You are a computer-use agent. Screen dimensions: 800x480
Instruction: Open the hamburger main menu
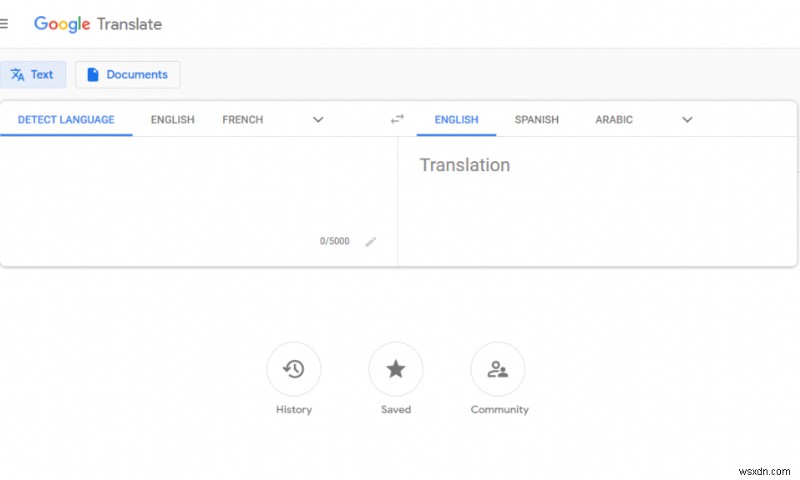4,23
